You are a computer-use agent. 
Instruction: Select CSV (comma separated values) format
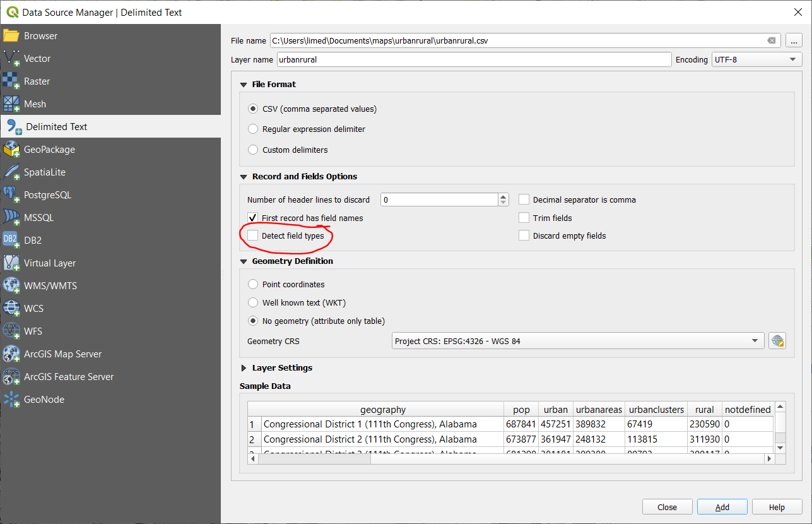253,109
